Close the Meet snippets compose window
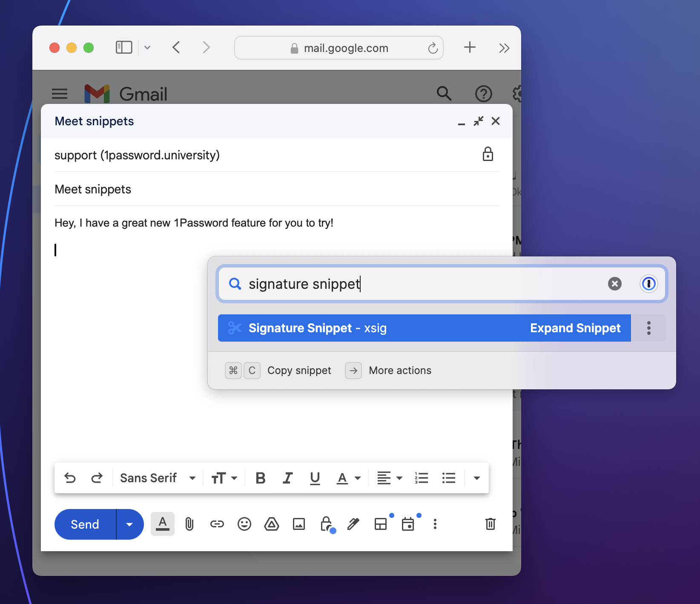Screen dimensions: 700x604 496,121
